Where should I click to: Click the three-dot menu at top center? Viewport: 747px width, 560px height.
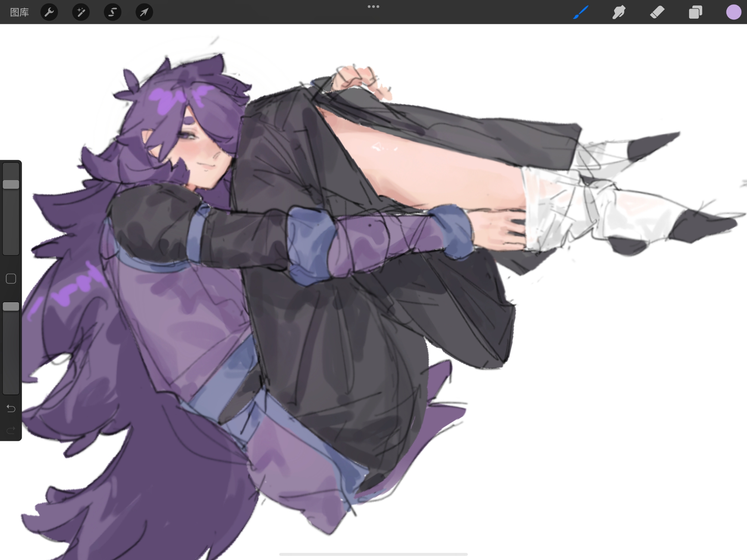tap(373, 7)
